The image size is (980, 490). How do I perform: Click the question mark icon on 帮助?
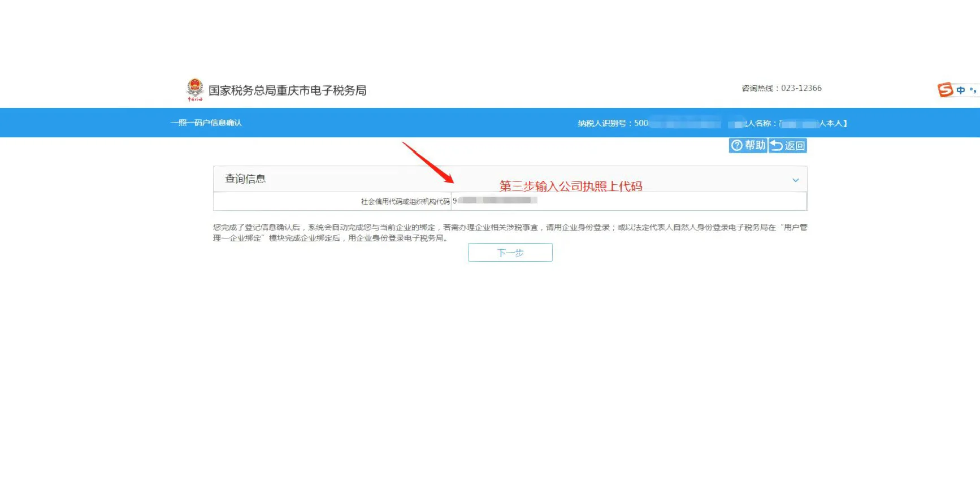(x=737, y=146)
